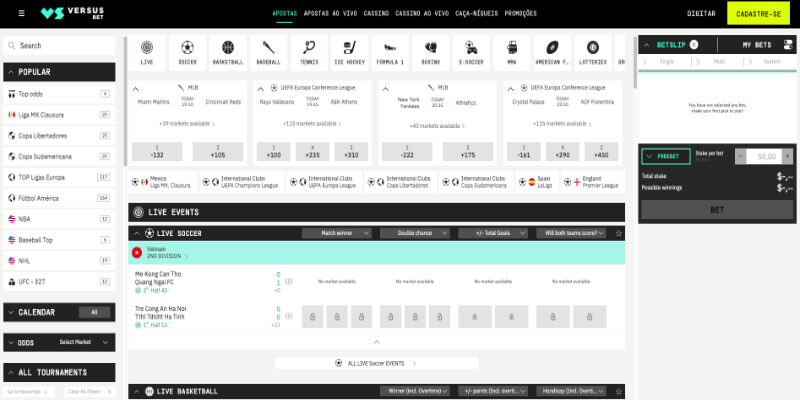This screenshot has width=800, height=400.
Task: Click the Live Events target icon
Action: pos(138,212)
